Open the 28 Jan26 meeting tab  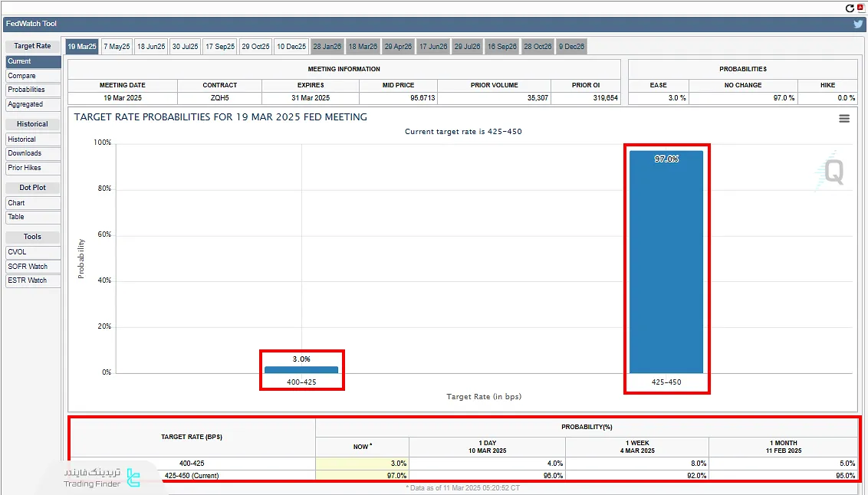[x=327, y=47]
